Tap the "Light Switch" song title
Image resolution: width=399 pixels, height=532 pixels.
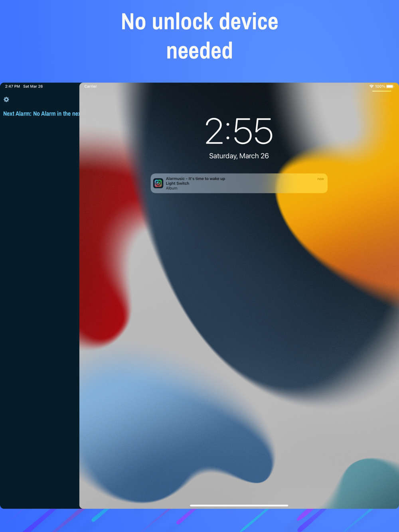pos(178,183)
